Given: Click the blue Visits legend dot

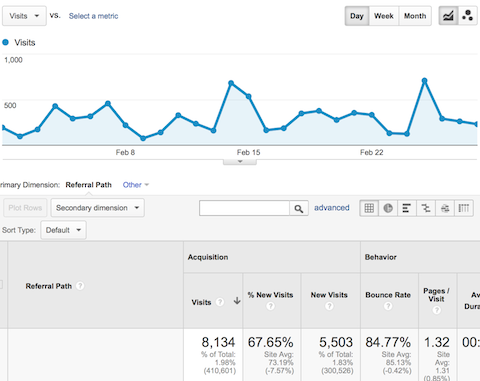Looking at the screenshot, I should (x=5, y=42).
